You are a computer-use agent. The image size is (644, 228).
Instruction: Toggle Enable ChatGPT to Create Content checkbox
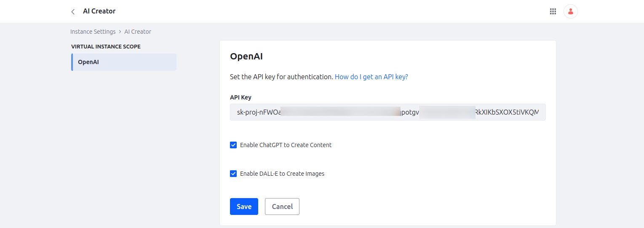(233, 145)
